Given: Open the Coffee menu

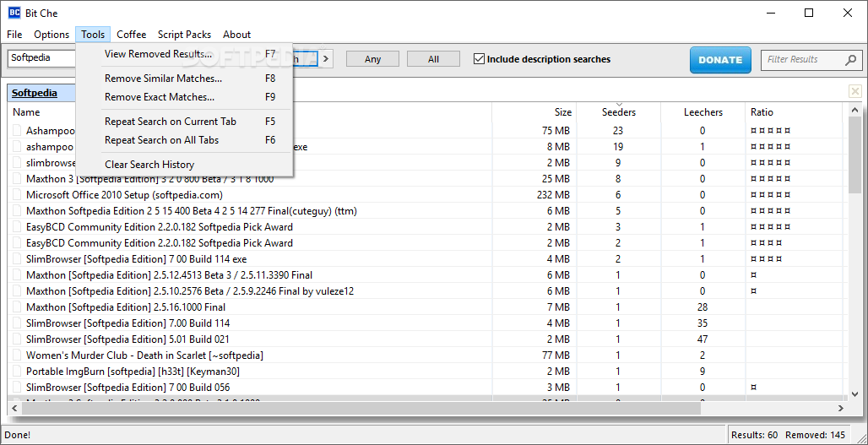Looking at the screenshot, I should 132,35.
